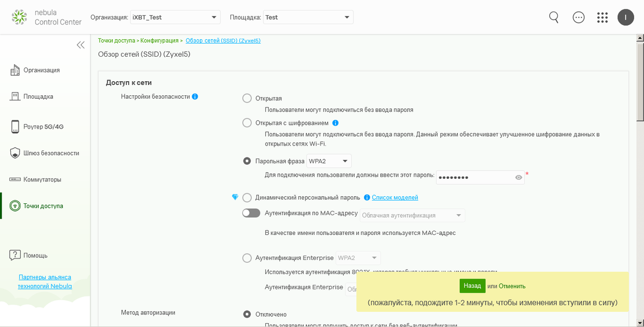Collapse the sidebar with double chevron
Image resolution: width=644 pixels, height=327 pixels.
point(81,45)
